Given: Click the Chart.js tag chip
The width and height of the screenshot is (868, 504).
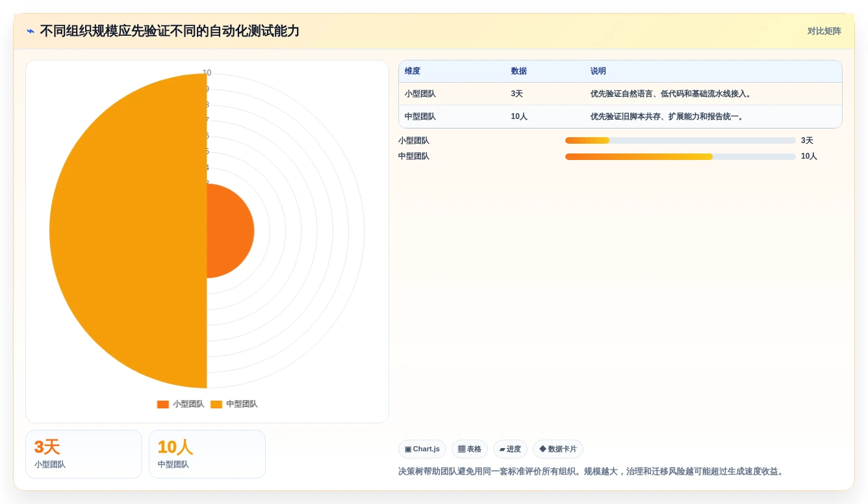Looking at the screenshot, I should [422, 449].
